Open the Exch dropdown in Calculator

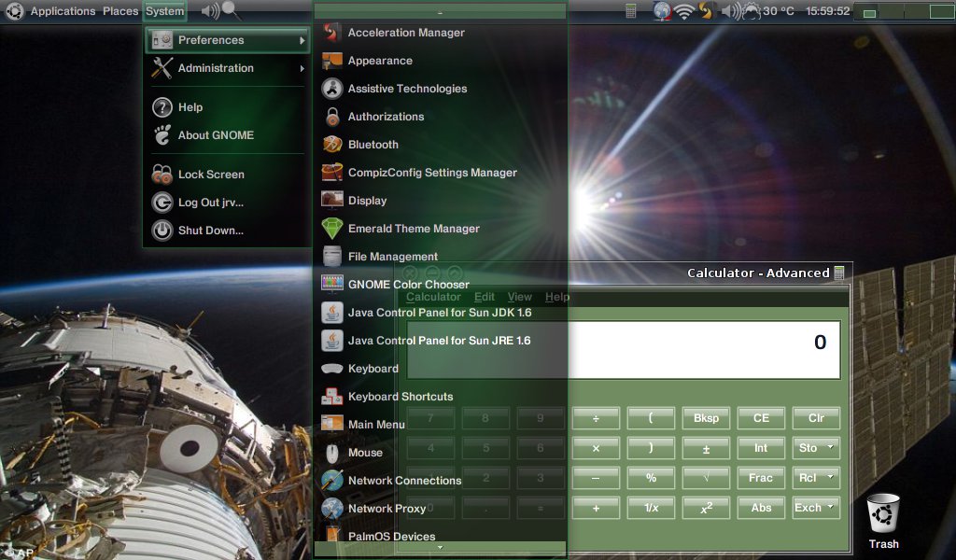coord(816,508)
